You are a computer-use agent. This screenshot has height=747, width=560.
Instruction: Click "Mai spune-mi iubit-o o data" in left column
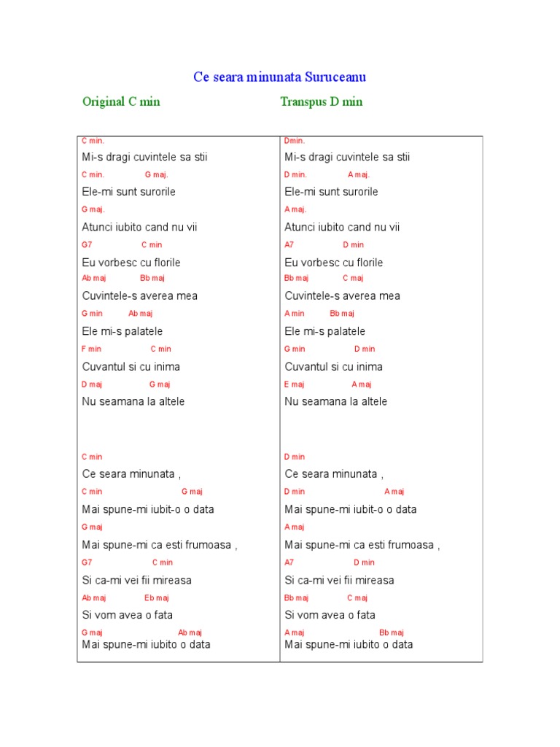coord(148,509)
